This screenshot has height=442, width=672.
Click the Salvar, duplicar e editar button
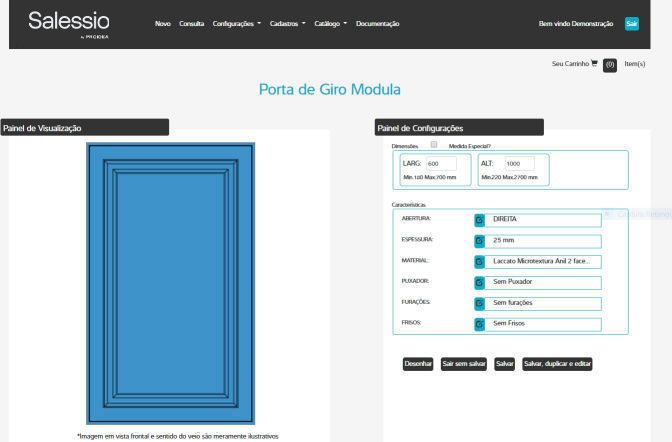pyautogui.click(x=557, y=364)
